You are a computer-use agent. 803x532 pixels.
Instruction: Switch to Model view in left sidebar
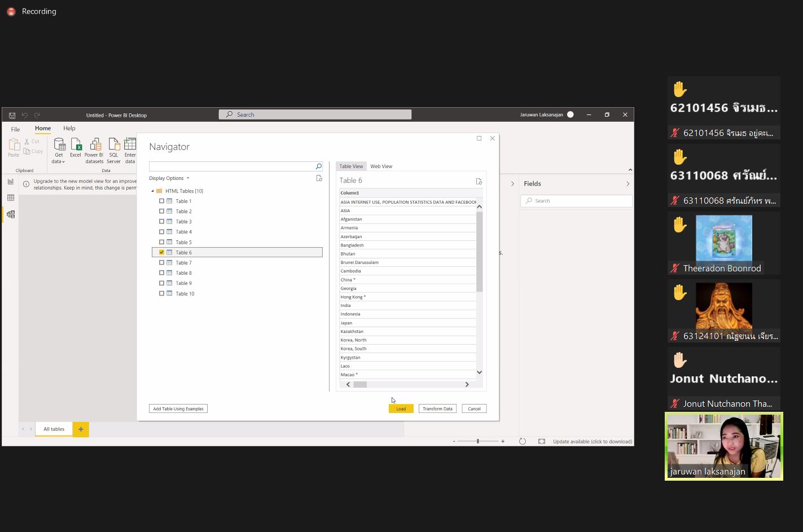pyautogui.click(x=11, y=214)
